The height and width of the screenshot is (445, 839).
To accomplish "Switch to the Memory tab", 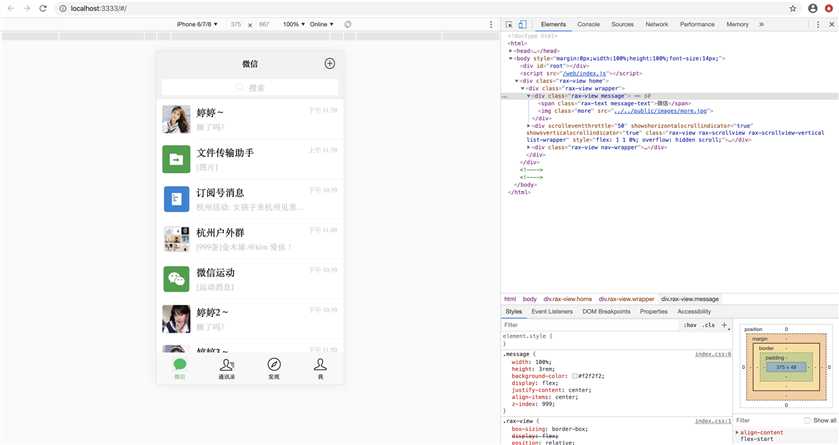I will (x=737, y=25).
